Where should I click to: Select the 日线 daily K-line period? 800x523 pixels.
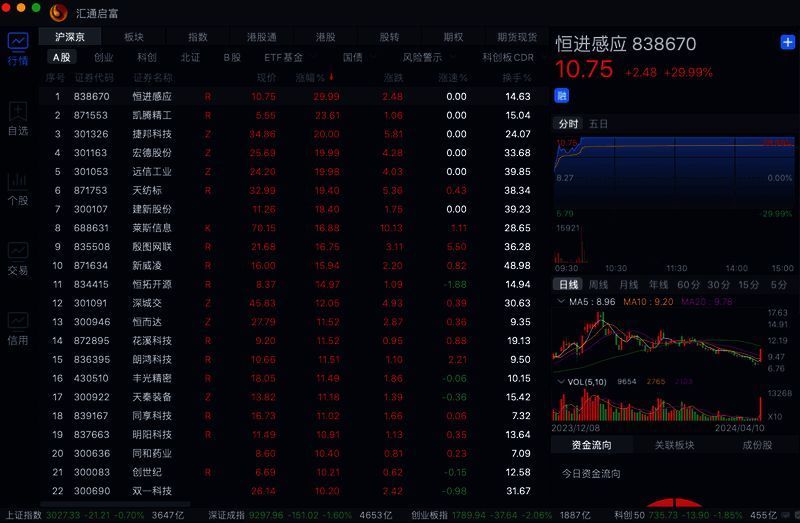click(x=568, y=285)
